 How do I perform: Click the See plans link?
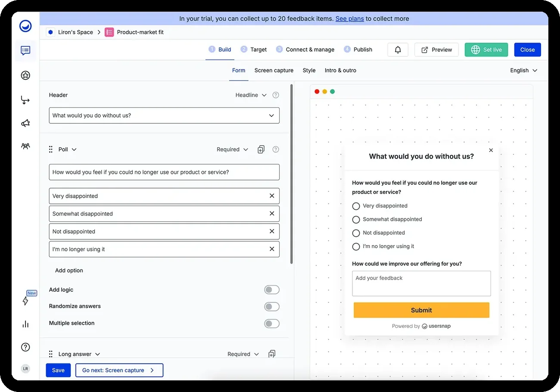click(350, 19)
